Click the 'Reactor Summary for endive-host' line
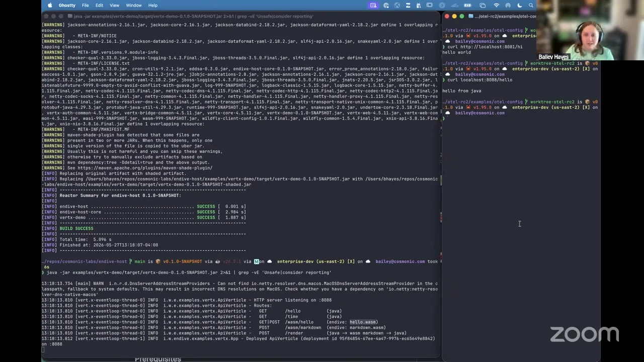 pyautogui.click(x=120, y=195)
